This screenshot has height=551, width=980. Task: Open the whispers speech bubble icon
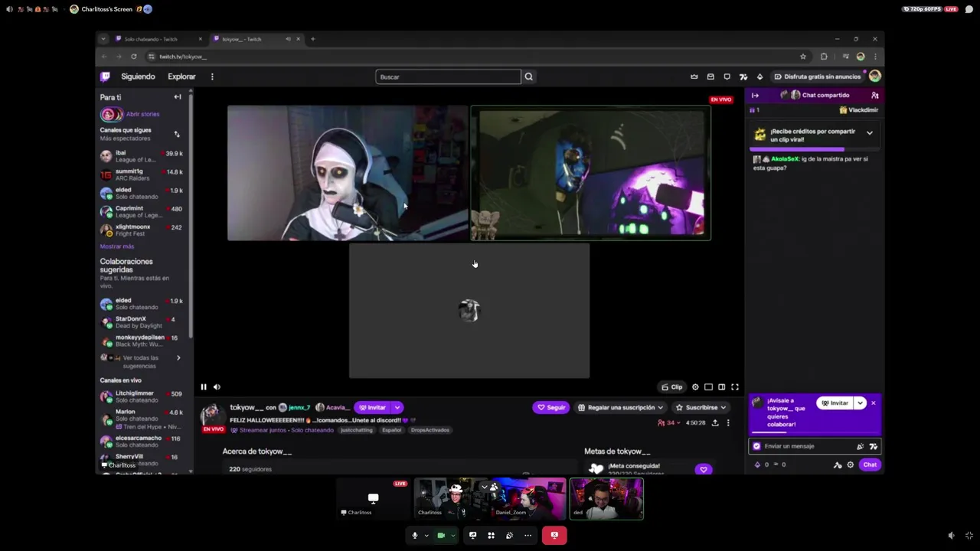point(727,77)
